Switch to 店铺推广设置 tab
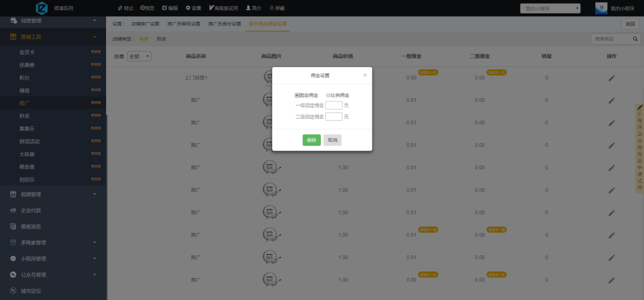This screenshot has height=300, width=644. (x=145, y=24)
